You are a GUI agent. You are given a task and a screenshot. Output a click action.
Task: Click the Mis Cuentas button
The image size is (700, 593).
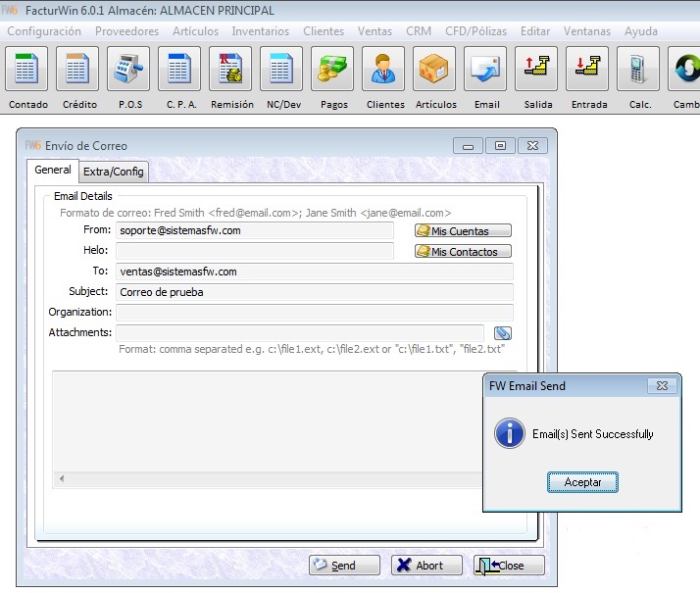point(463,230)
